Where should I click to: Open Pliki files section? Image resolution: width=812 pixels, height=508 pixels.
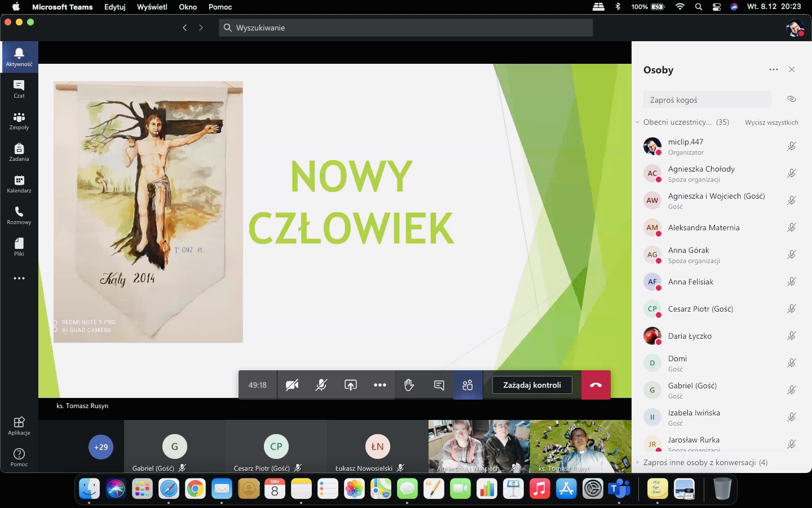point(19,247)
